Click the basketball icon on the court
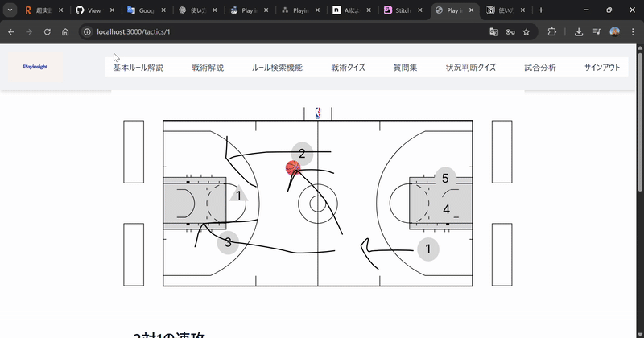The height and width of the screenshot is (338, 644). pyautogui.click(x=293, y=167)
